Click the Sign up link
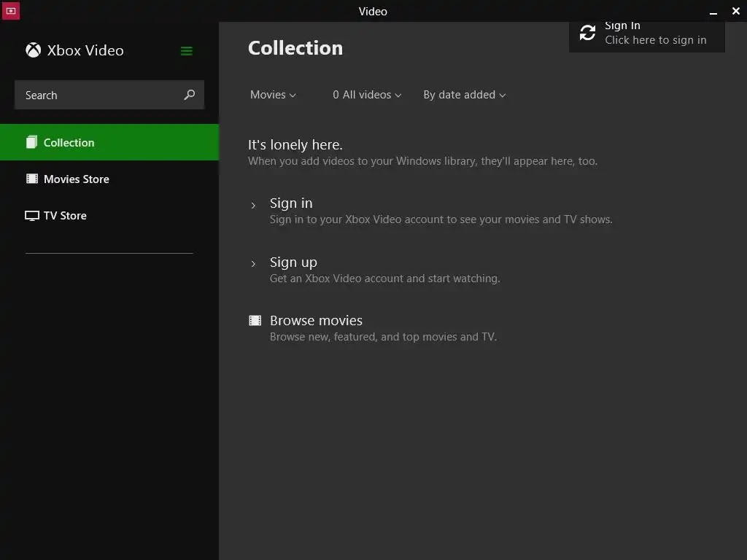The image size is (747, 560). point(293,262)
